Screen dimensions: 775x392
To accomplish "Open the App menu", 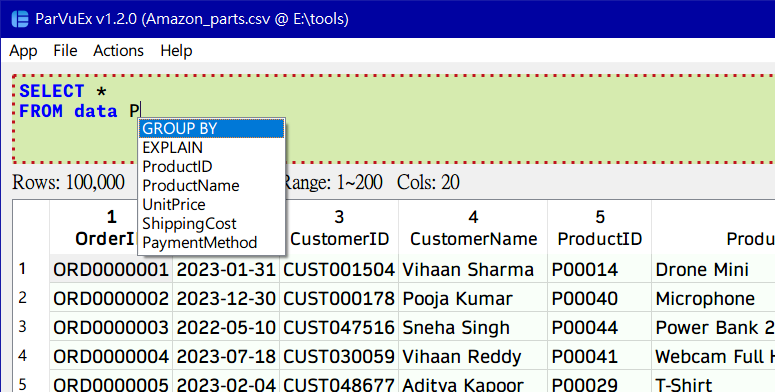I will 23,51.
